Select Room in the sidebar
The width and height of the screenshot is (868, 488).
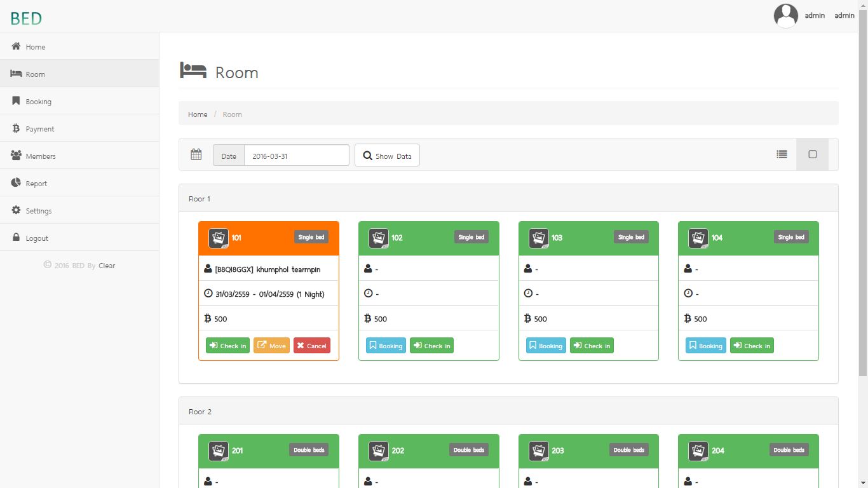(x=79, y=74)
